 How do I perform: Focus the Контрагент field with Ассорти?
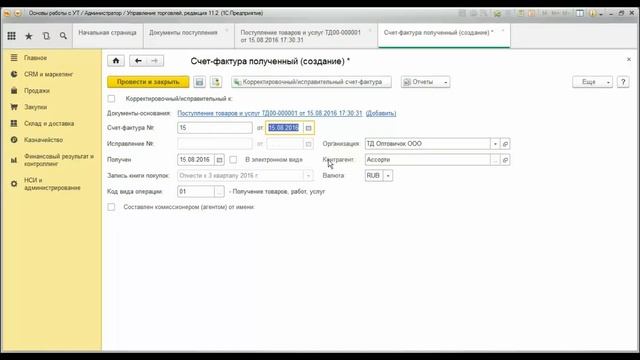coord(428,160)
